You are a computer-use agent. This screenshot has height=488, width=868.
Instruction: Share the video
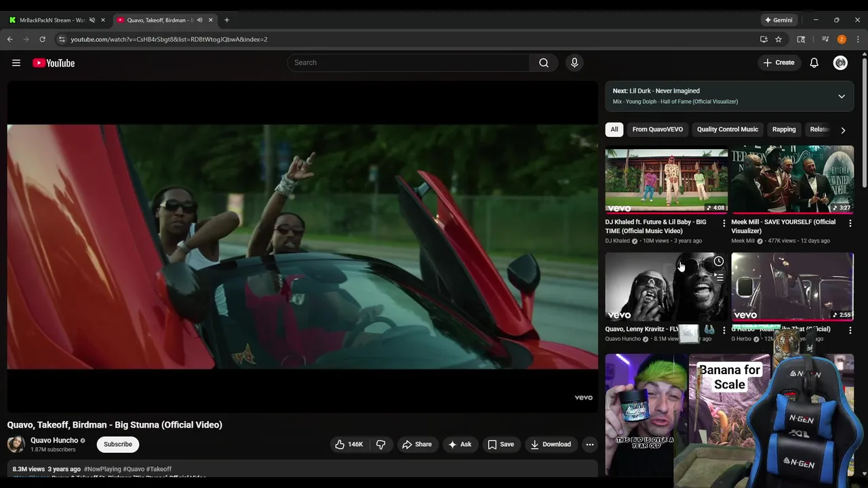coord(416,445)
